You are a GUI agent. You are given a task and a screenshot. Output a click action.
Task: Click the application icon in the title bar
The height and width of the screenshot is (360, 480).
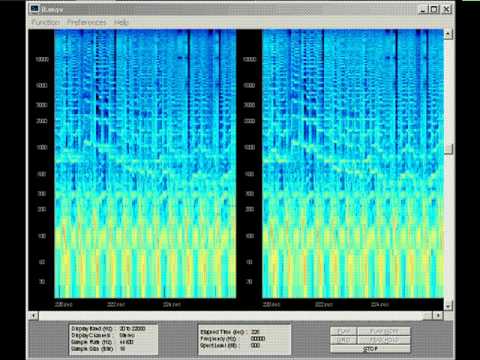pyautogui.click(x=34, y=9)
